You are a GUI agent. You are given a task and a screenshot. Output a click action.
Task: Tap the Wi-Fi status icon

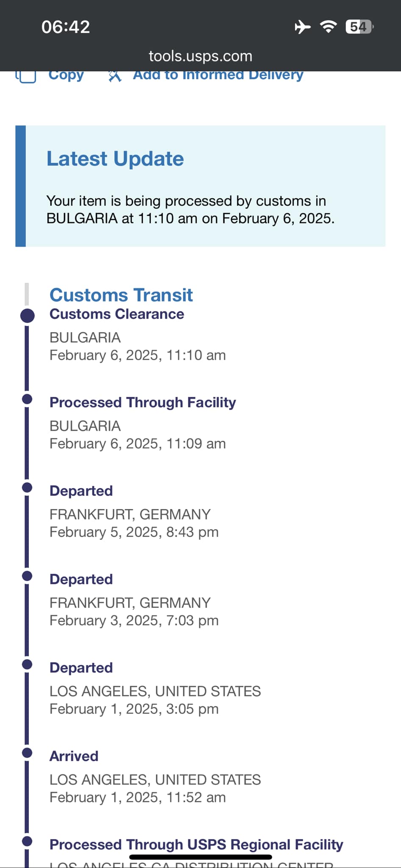(329, 27)
